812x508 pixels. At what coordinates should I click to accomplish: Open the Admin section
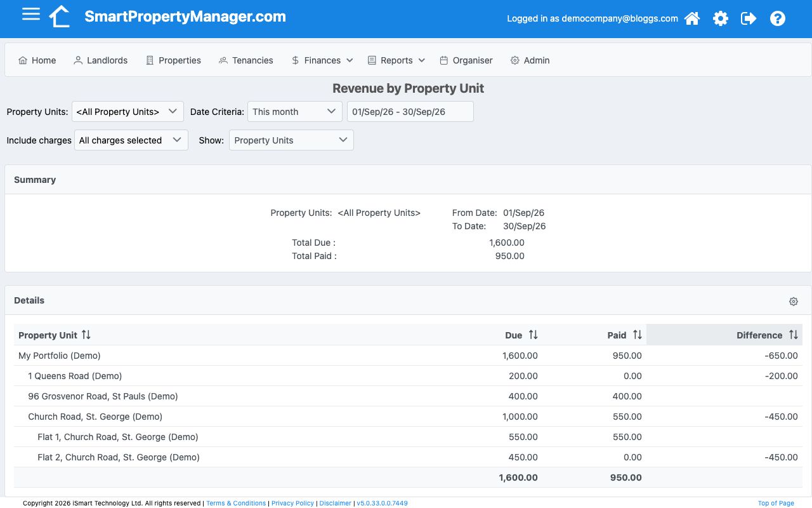pyautogui.click(x=530, y=60)
